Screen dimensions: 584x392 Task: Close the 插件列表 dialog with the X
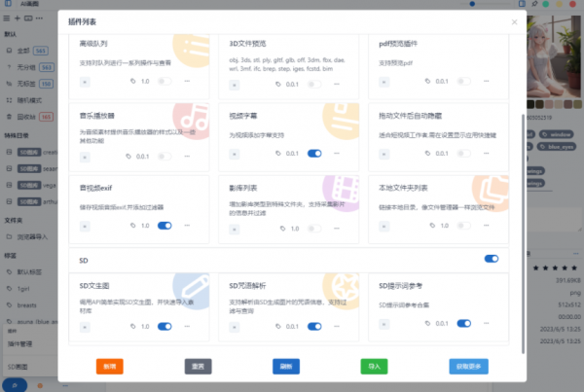pyautogui.click(x=514, y=22)
